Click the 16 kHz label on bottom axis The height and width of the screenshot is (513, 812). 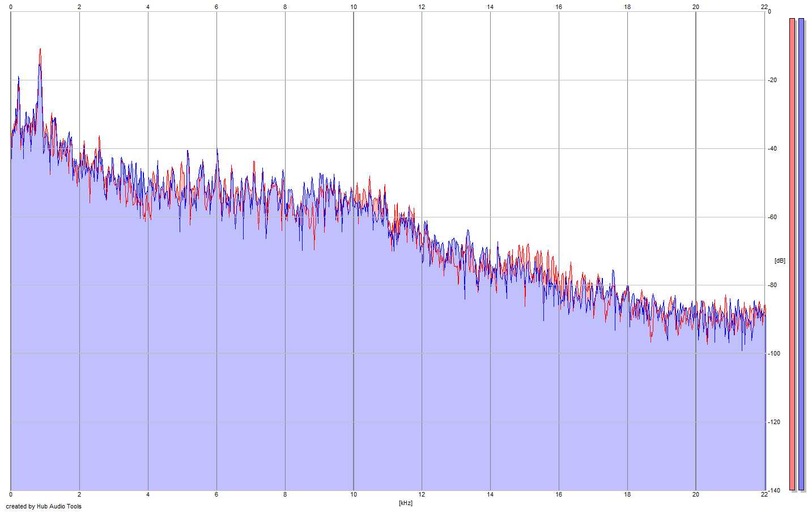point(559,494)
